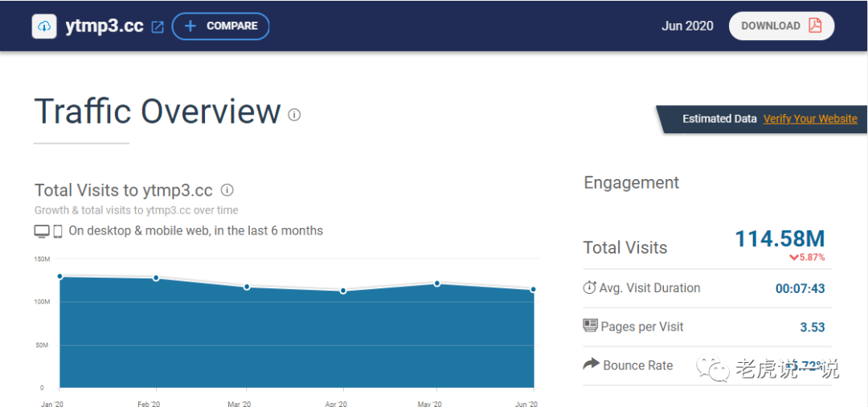Viewport: 868px width, 407px height.
Task: Click the ytmp3.cc cloud download site icon
Action: (x=44, y=26)
